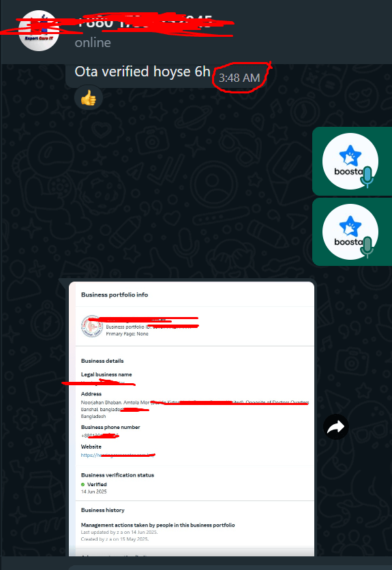392x570 pixels.
Task: Click the thumbs-up reaction under the message
Action: point(89,97)
